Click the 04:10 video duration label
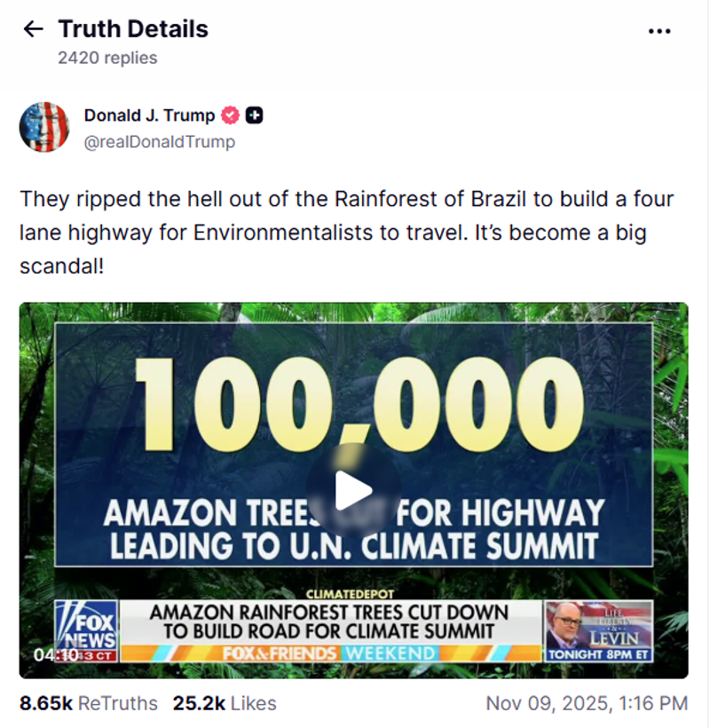Screen dimensions: 710x728 coord(56,655)
